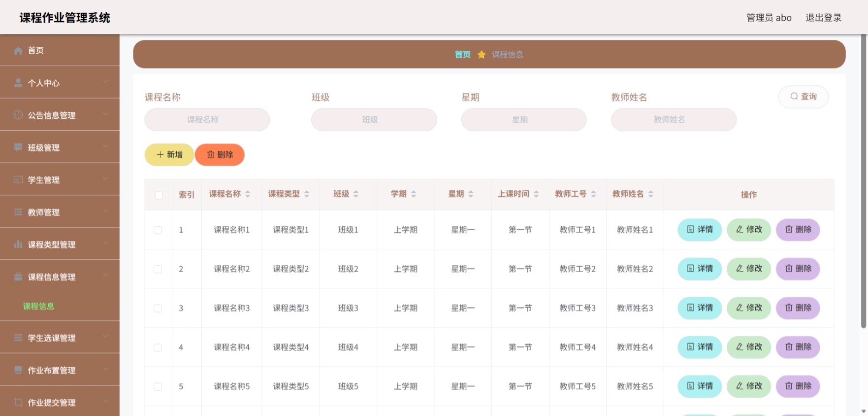Image resolution: width=868 pixels, height=416 pixels.
Task: Click purple 删除 for 课程名称4
Action: 798,347
